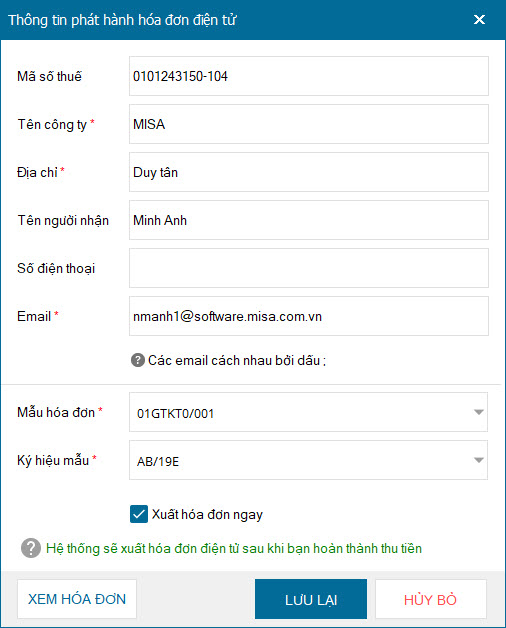Focus the Mã số thuế input field
This screenshot has width=506, height=628.
tap(308, 76)
